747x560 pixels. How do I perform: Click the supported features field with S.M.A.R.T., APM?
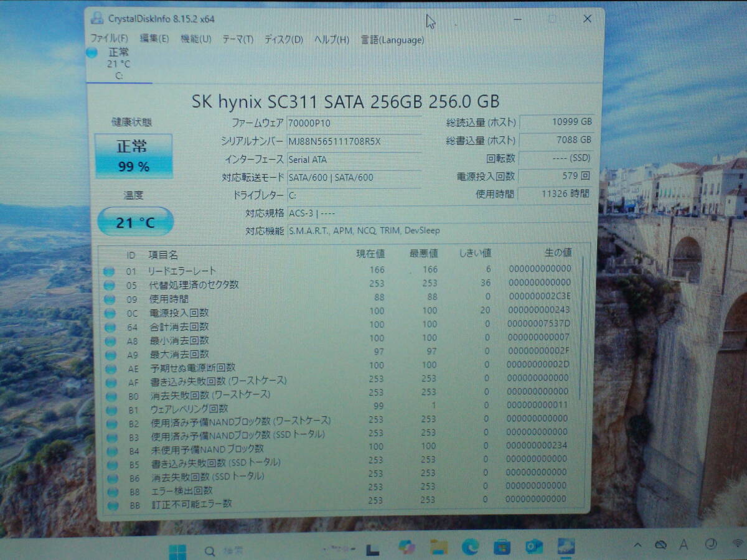439,231
